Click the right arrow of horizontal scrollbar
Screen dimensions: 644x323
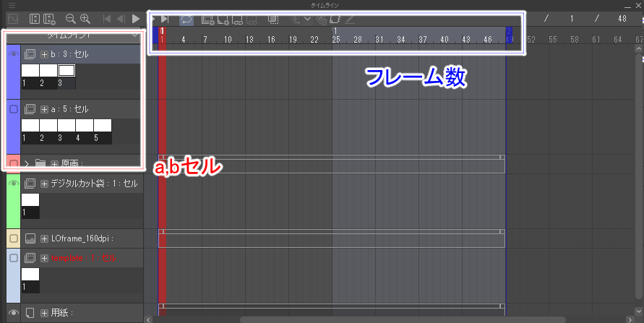tap(630, 319)
